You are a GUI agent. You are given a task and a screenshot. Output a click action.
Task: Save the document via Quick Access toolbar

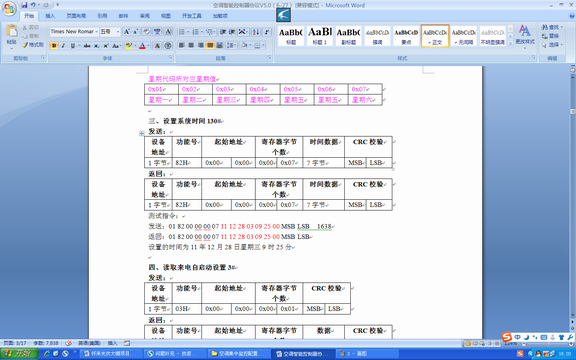pyautogui.click(x=24, y=5)
